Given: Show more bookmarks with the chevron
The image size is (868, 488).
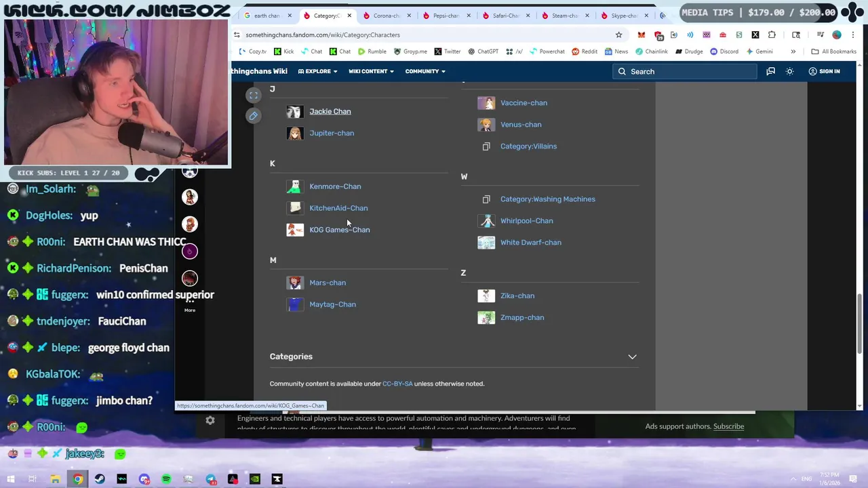Looking at the screenshot, I should 793,52.
